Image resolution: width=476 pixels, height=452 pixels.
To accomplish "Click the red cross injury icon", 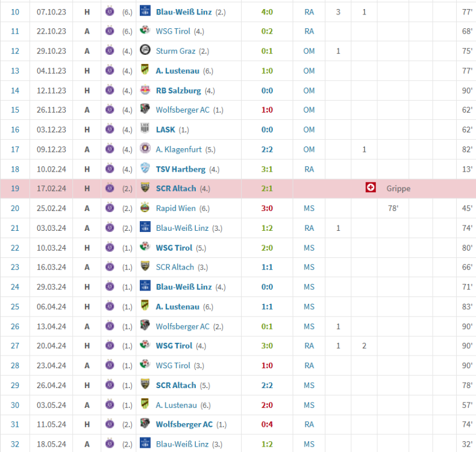I will (371, 188).
